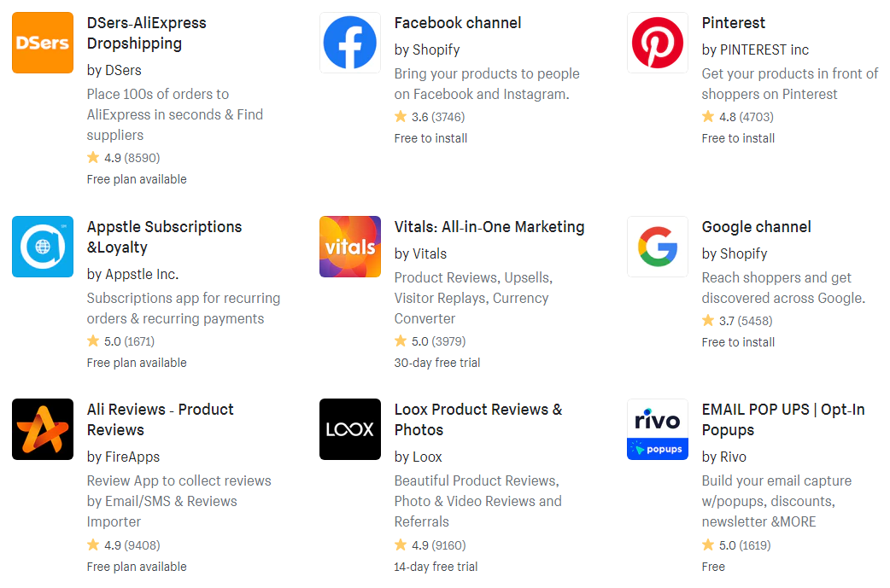Click the Vitals 5.0 (3979) star rating
Viewport: 890px width, 588px height.
430,341
